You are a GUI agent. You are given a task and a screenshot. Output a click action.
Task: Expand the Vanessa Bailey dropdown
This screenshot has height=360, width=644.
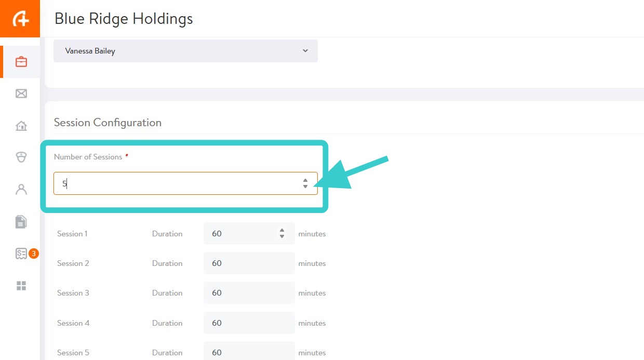click(x=185, y=51)
